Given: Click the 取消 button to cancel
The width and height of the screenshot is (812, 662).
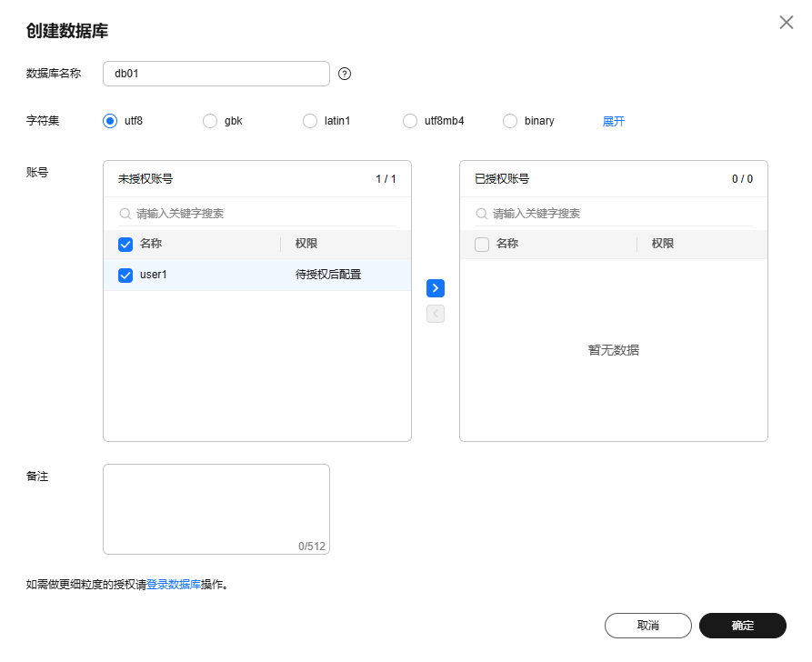Looking at the screenshot, I should pos(648,626).
